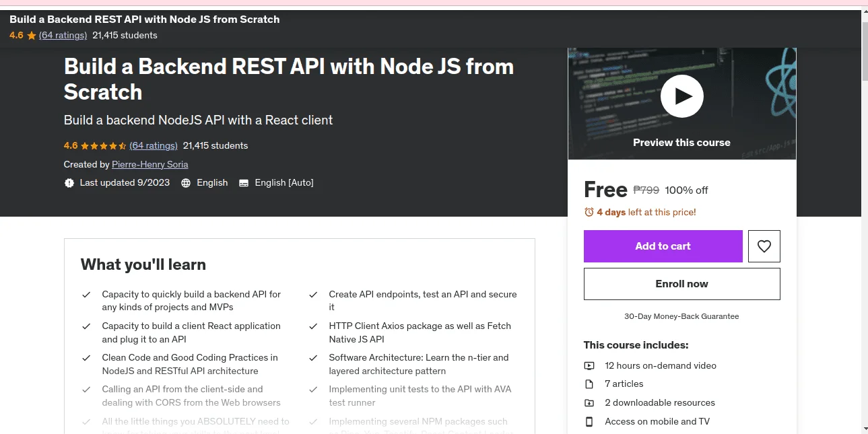Click the Preview this course label
This screenshot has width=868, height=434.
click(x=681, y=143)
